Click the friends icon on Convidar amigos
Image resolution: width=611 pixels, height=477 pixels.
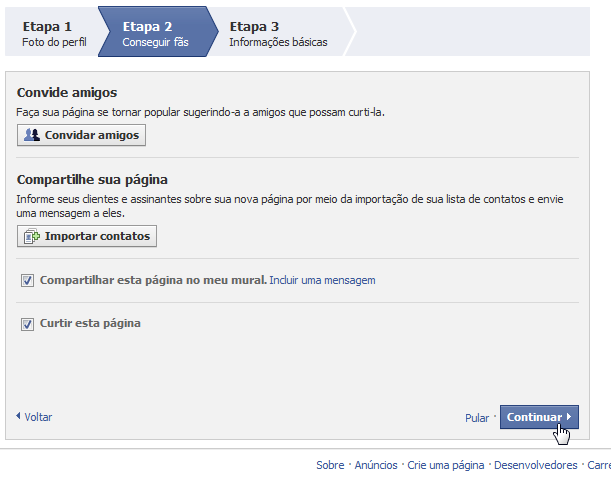point(32,135)
